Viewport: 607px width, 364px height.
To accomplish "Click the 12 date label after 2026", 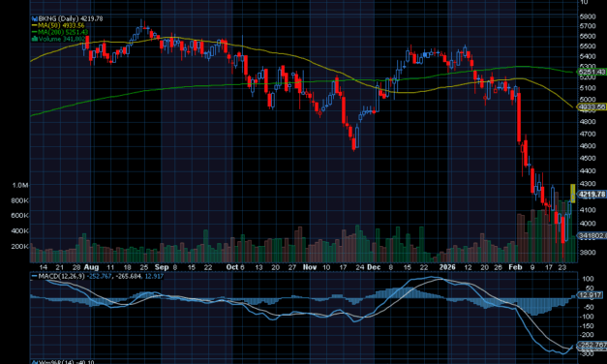I will 468,267.
